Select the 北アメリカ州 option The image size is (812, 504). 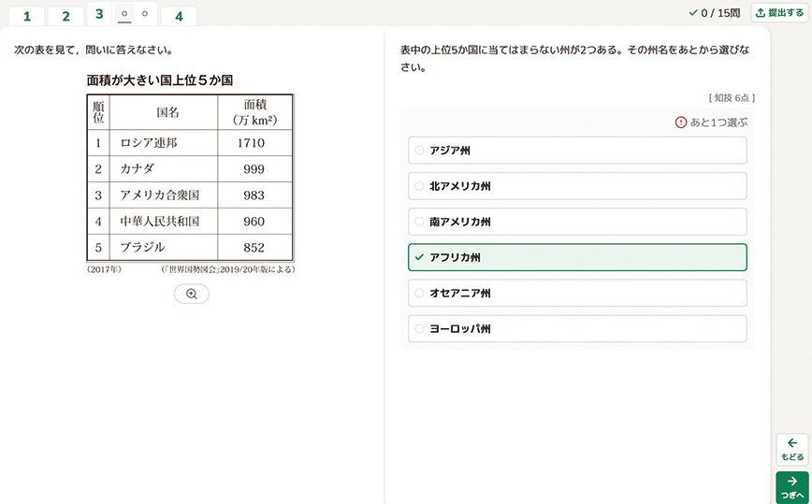[x=577, y=186]
